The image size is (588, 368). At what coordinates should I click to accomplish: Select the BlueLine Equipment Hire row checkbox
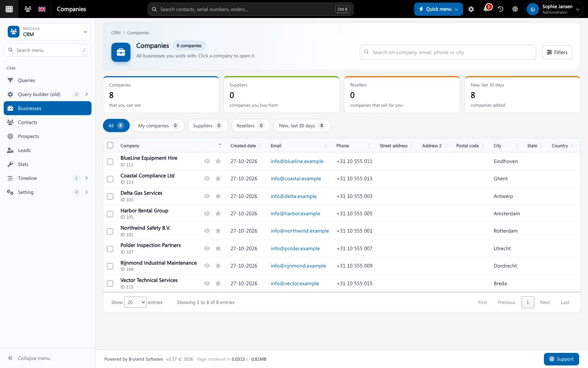pos(110,162)
